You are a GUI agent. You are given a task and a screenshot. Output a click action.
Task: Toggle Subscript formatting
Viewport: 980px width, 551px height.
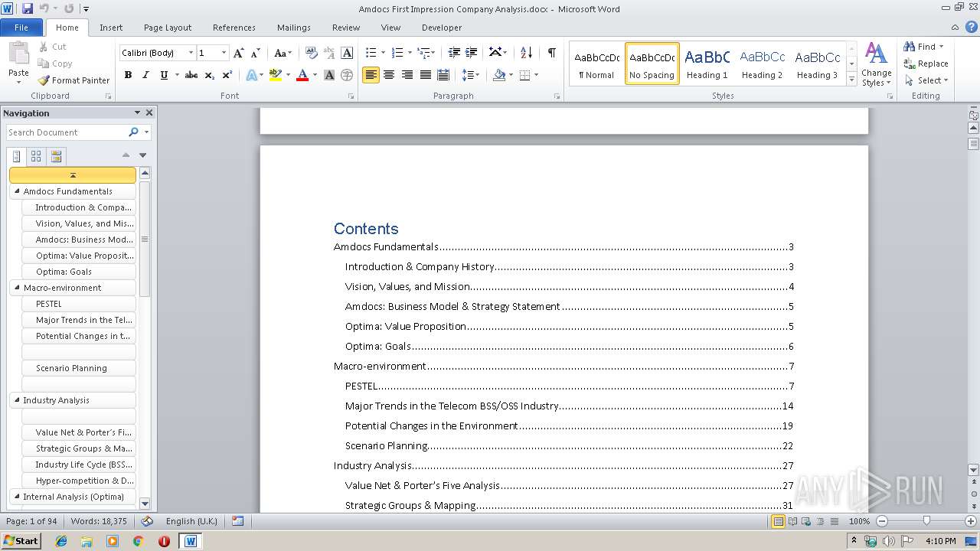[209, 75]
